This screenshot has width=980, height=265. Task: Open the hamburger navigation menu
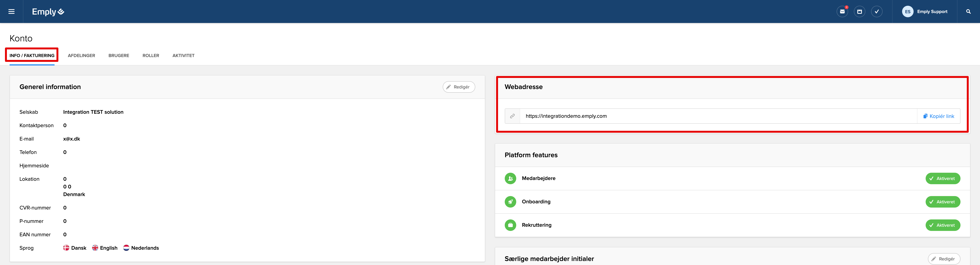pos(11,11)
